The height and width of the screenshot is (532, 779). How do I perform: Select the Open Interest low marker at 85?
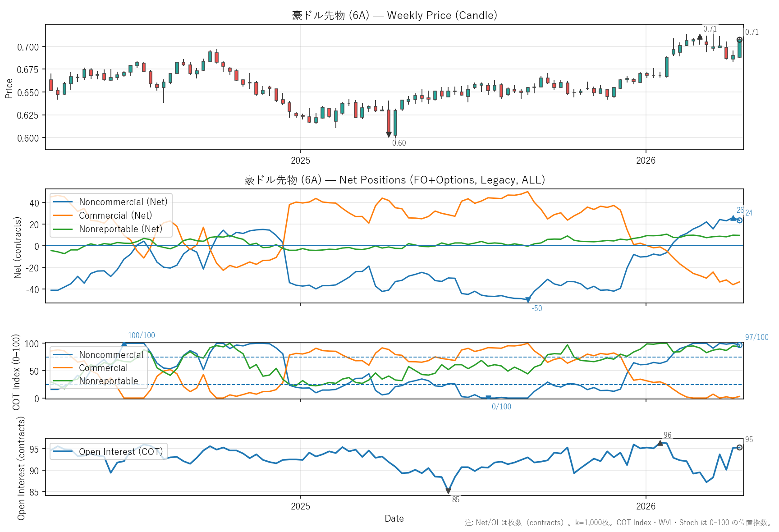448,491
